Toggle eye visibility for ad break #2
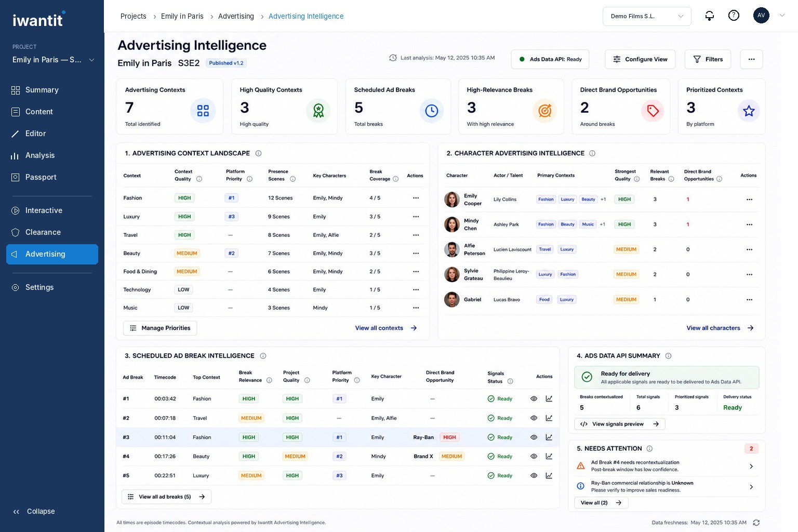The height and width of the screenshot is (532, 798). pyautogui.click(x=534, y=418)
